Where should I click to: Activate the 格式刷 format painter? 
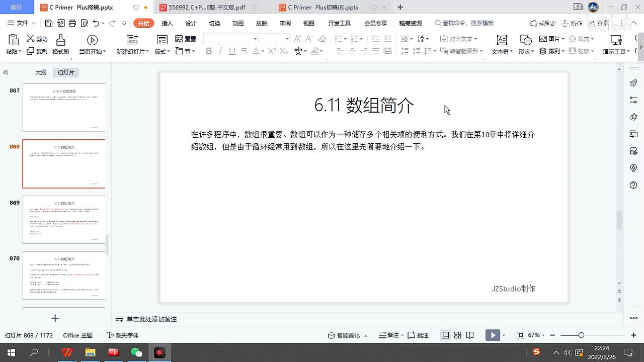click(60, 45)
